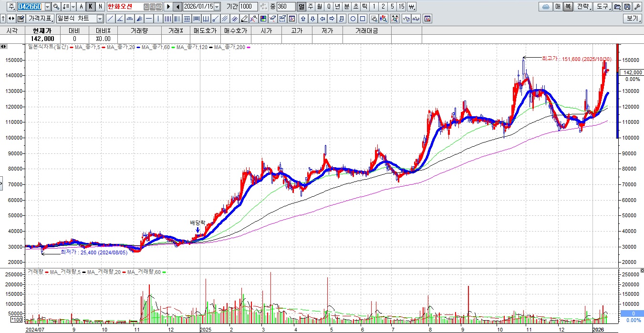Select the circle shape drawing tool

(x=353, y=19)
